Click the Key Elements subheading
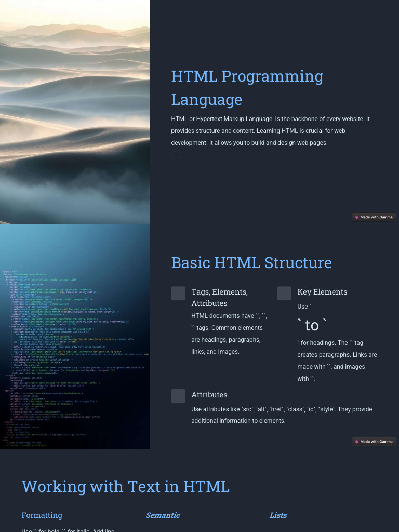Image resolution: width=399 pixels, height=532 pixels. (322, 292)
